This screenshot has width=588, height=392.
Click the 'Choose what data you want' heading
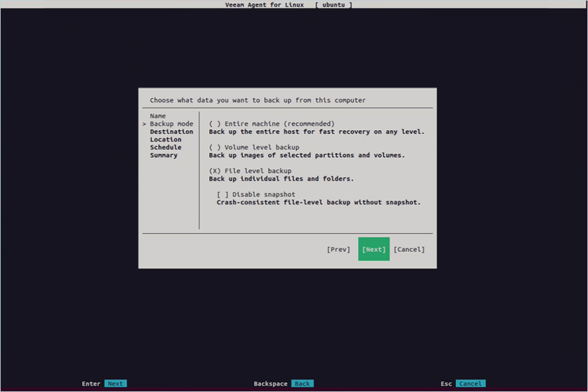coord(257,100)
